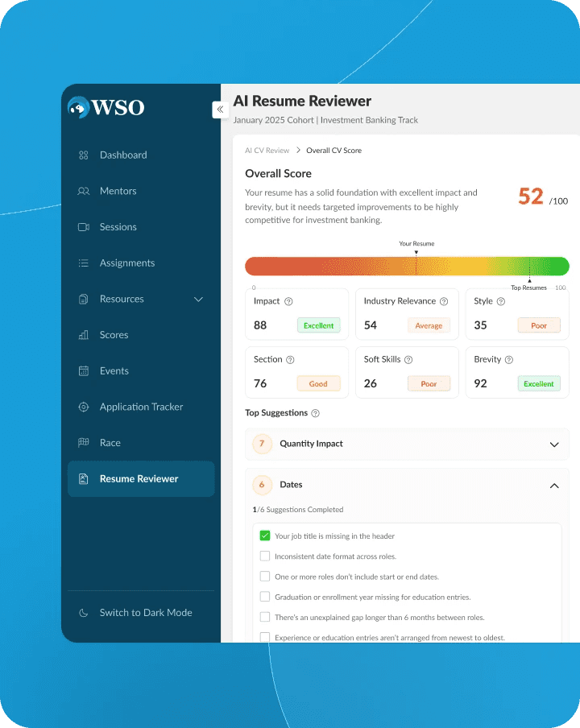Open Application Tracker in sidebar
The height and width of the screenshot is (728, 580).
pos(141,407)
